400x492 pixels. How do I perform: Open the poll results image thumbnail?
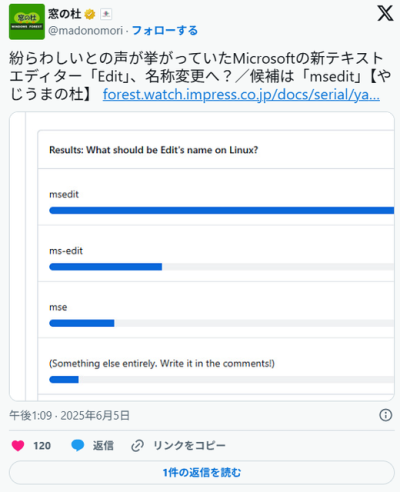(202, 256)
